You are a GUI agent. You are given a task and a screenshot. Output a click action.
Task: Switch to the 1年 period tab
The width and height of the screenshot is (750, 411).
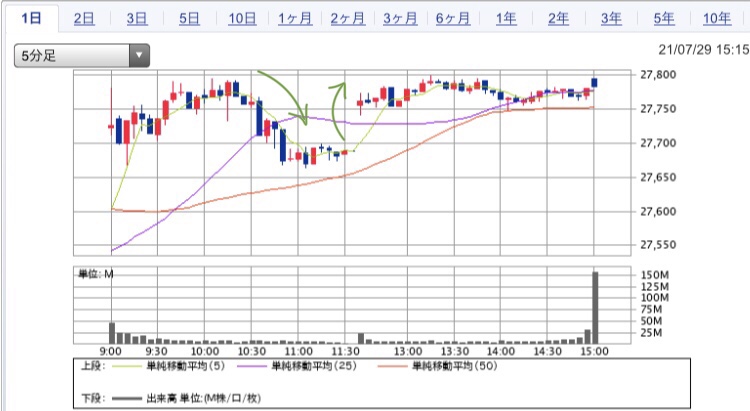point(506,19)
